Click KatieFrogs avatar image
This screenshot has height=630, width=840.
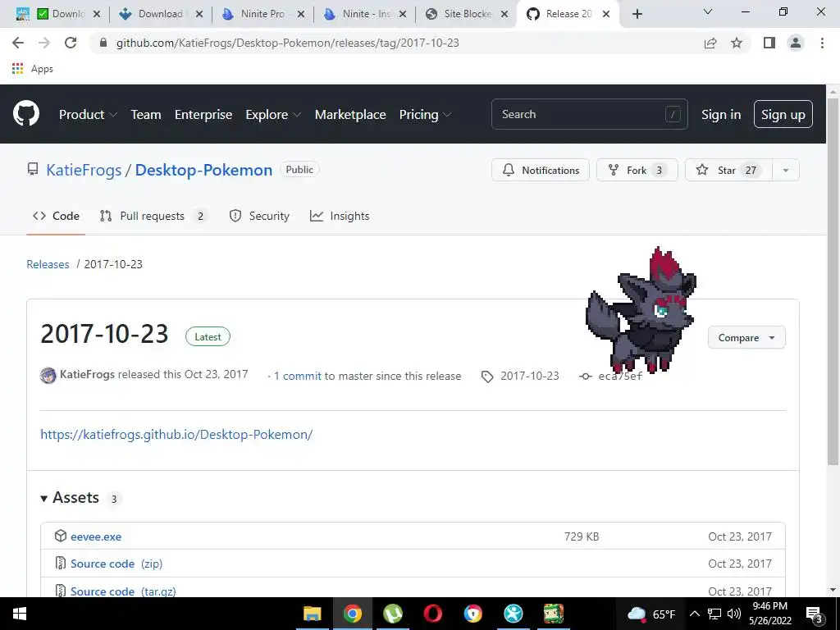click(48, 375)
